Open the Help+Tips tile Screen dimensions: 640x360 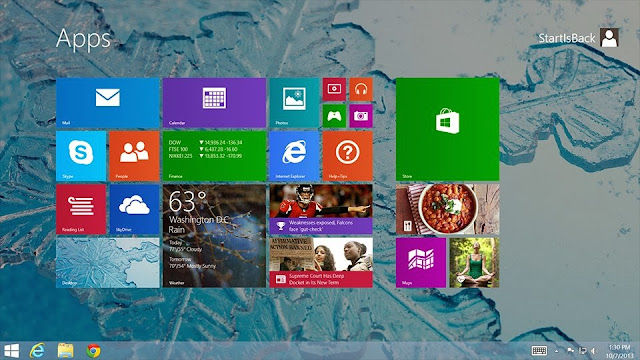(x=347, y=156)
